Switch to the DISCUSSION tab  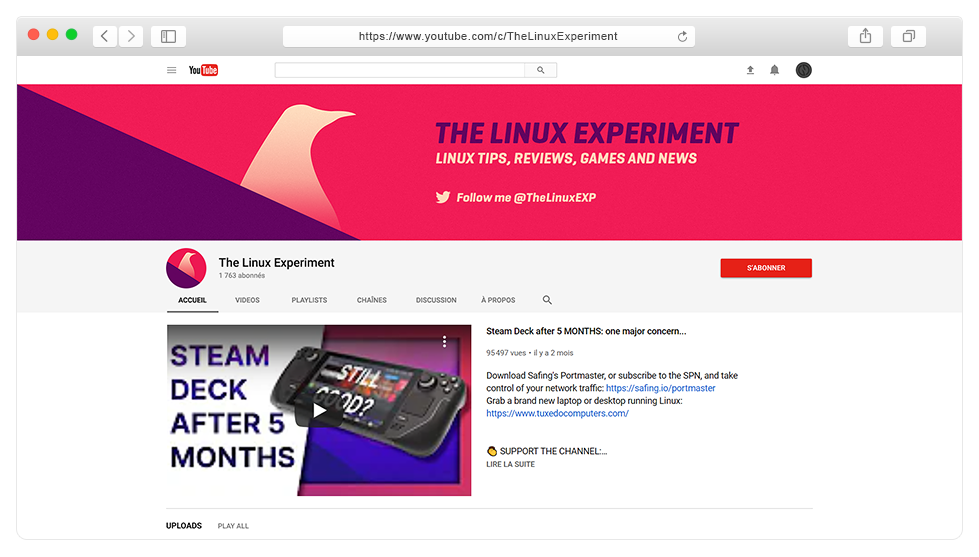coord(436,300)
